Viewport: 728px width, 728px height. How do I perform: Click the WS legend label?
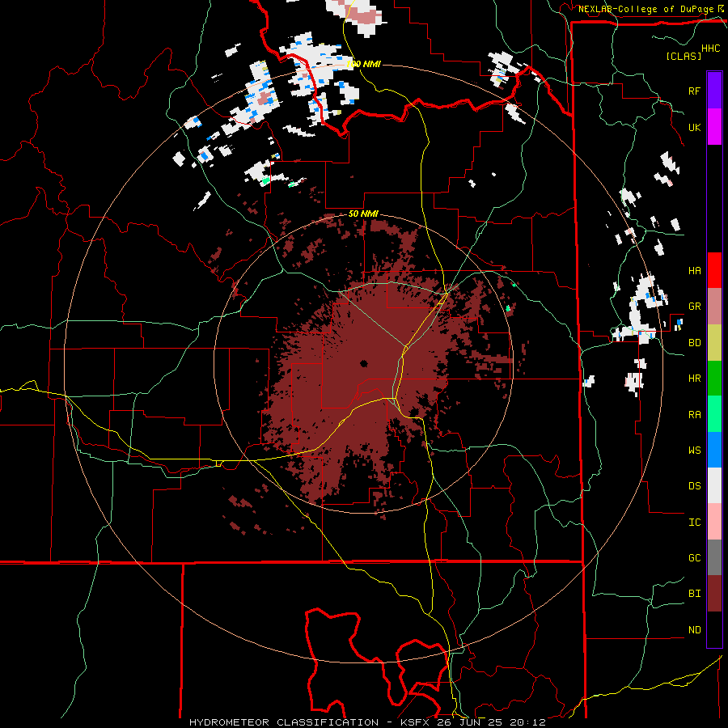pyautogui.click(x=694, y=450)
